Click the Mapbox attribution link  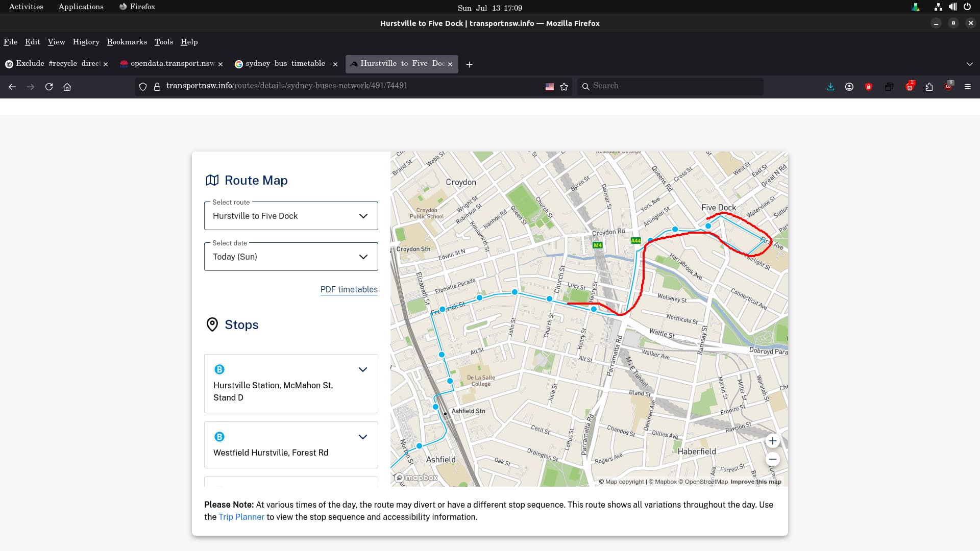click(663, 482)
